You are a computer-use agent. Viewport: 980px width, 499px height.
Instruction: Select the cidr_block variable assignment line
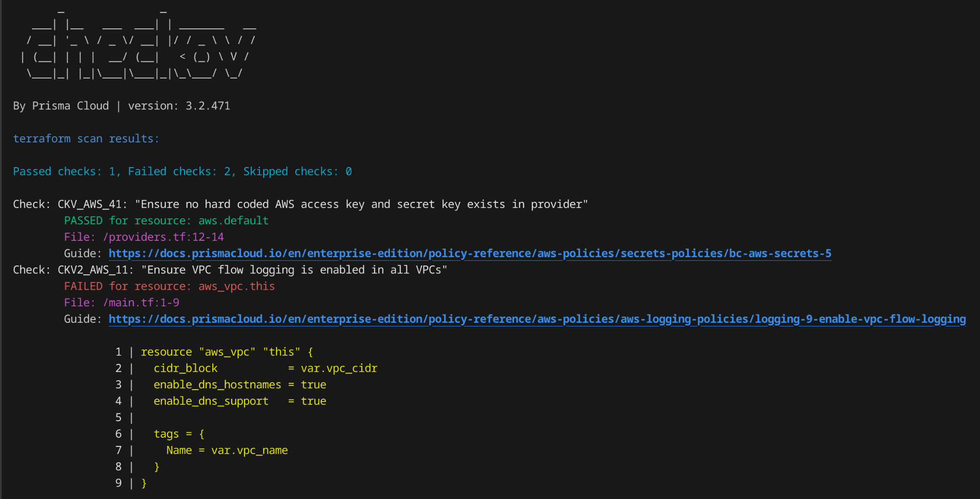point(265,368)
